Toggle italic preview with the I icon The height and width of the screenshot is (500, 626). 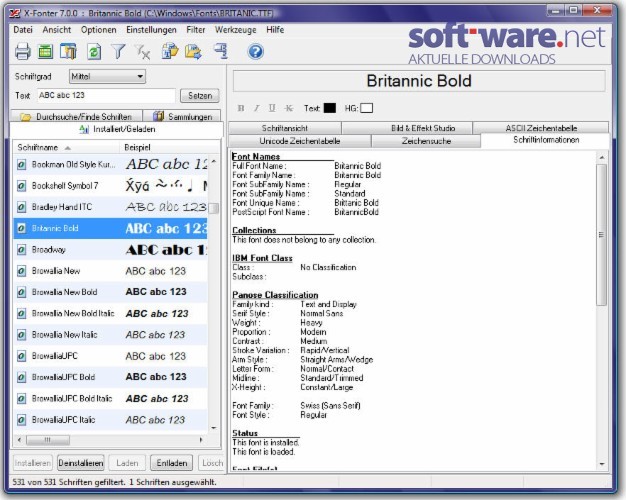[x=257, y=108]
